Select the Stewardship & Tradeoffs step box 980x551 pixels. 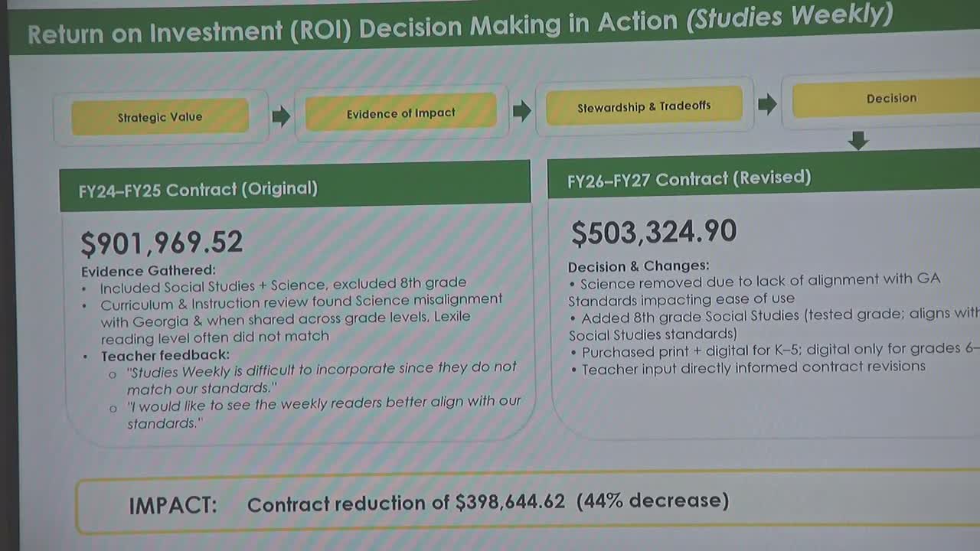coord(644,106)
